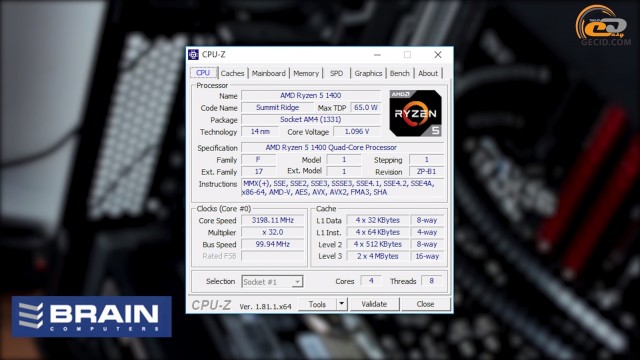Expand the Tools dropdown arrow

pos(342,304)
